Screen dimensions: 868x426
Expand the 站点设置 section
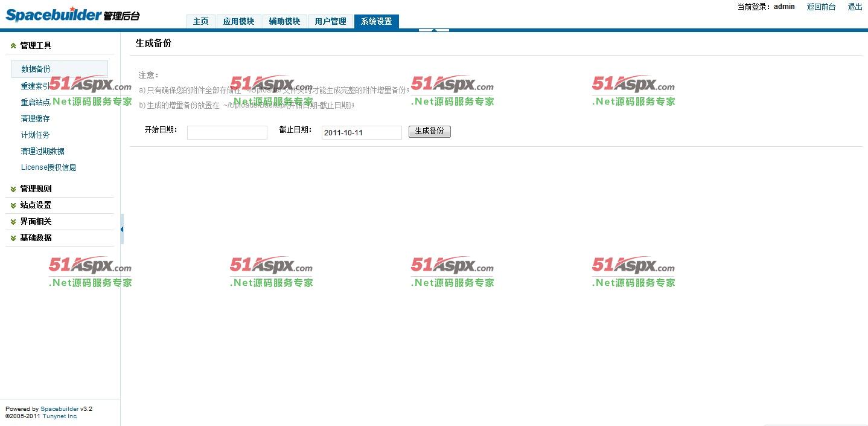tap(59, 205)
